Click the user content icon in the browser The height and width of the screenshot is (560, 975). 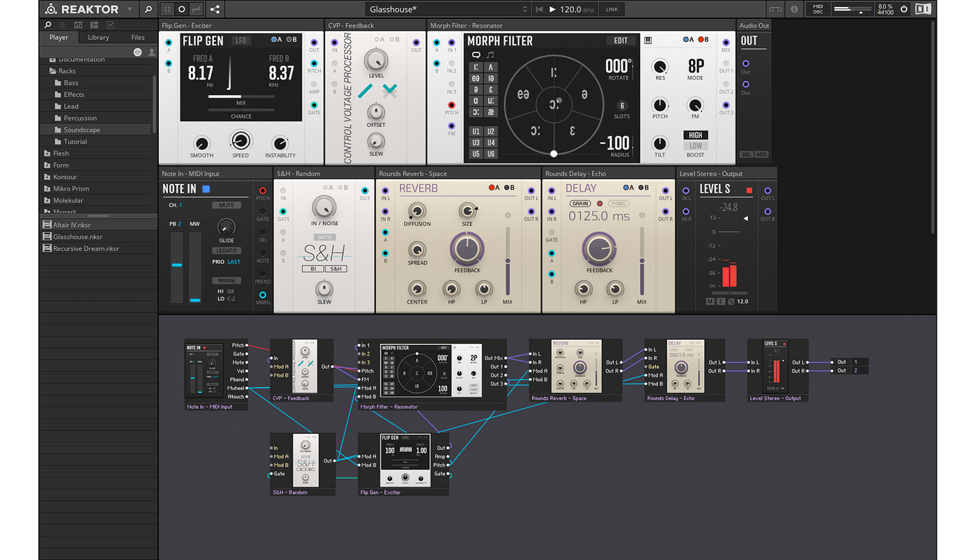[x=150, y=52]
